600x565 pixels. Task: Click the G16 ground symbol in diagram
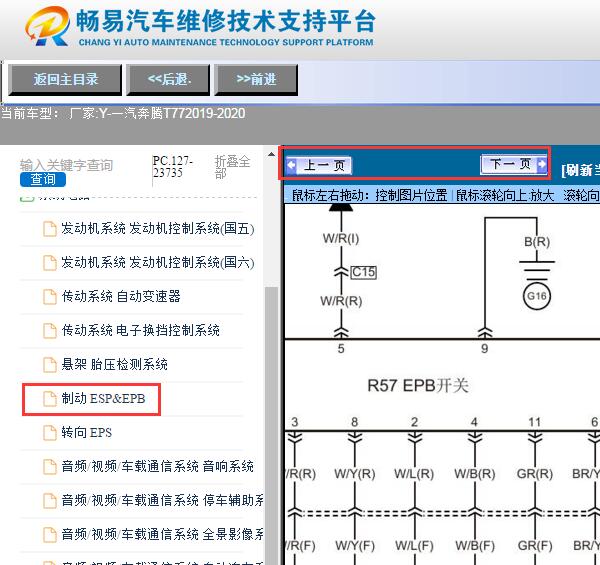point(536,296)
